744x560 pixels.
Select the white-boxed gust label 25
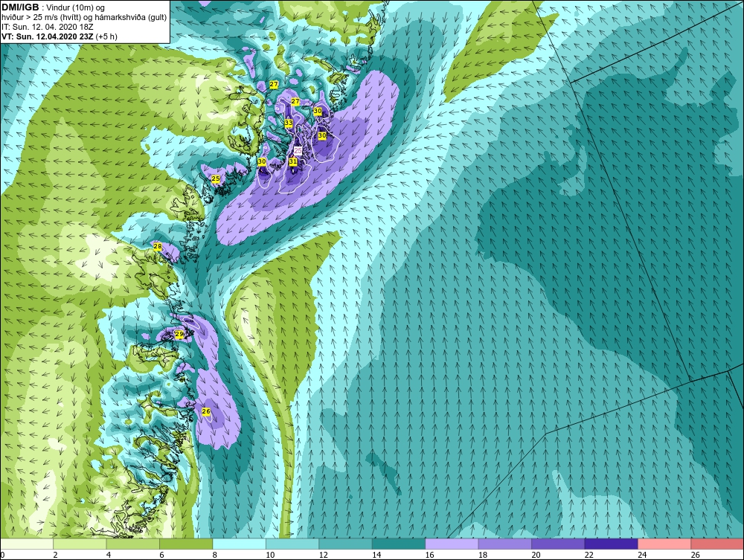click(298, 150)
